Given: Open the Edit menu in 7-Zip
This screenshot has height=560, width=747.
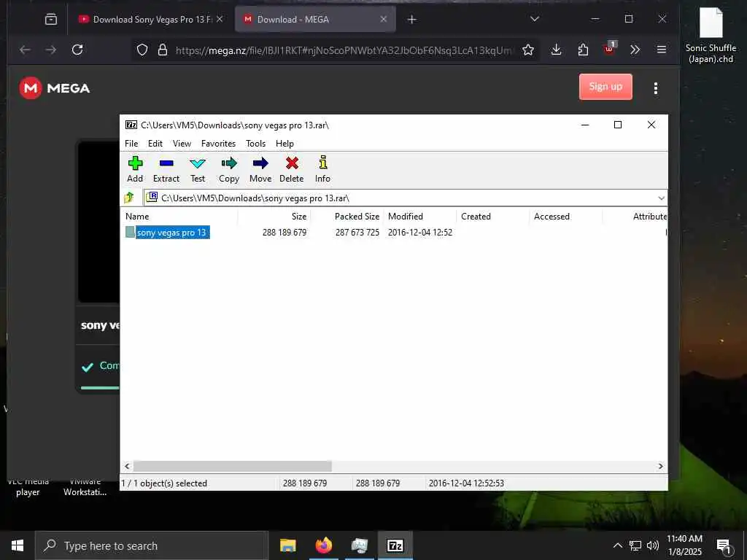Looking at the screenshot, I should point(155,144).
